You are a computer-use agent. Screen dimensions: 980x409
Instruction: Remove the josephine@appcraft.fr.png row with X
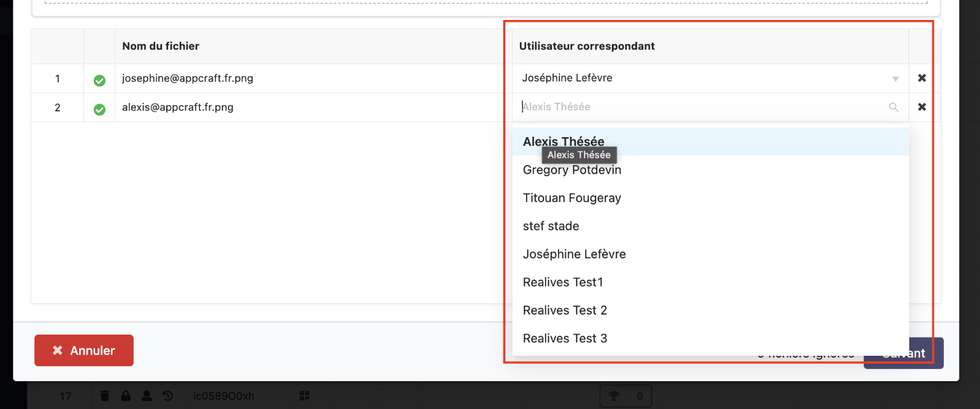[x=922, y=78]
